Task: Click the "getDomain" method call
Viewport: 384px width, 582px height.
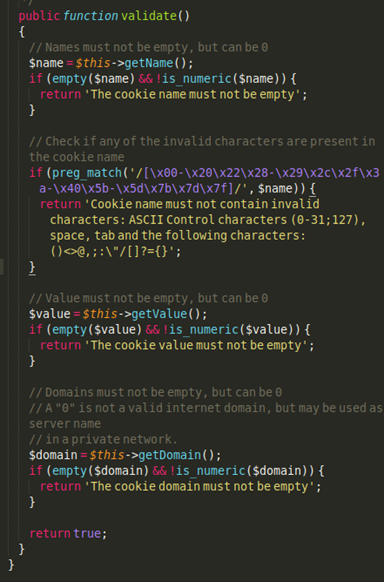Action: (169, 455)
